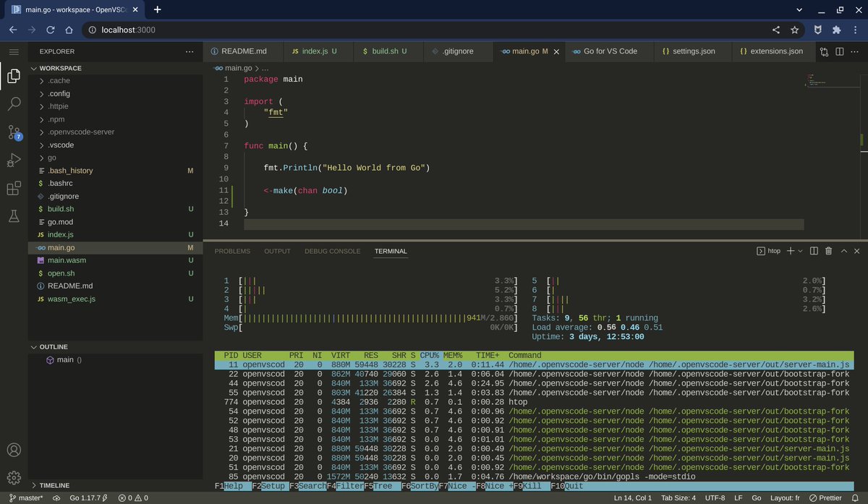Click the master branch in status bar

tap(26, 497)
